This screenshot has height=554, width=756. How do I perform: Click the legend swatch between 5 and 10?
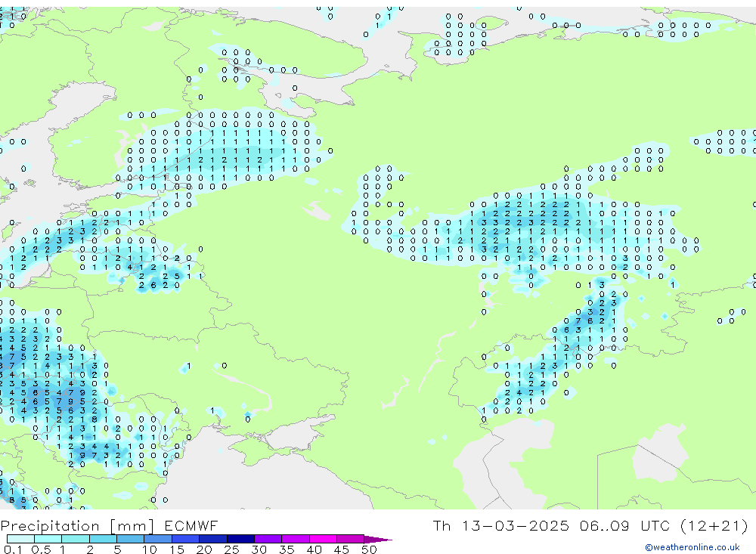click(x=131, y=539)
